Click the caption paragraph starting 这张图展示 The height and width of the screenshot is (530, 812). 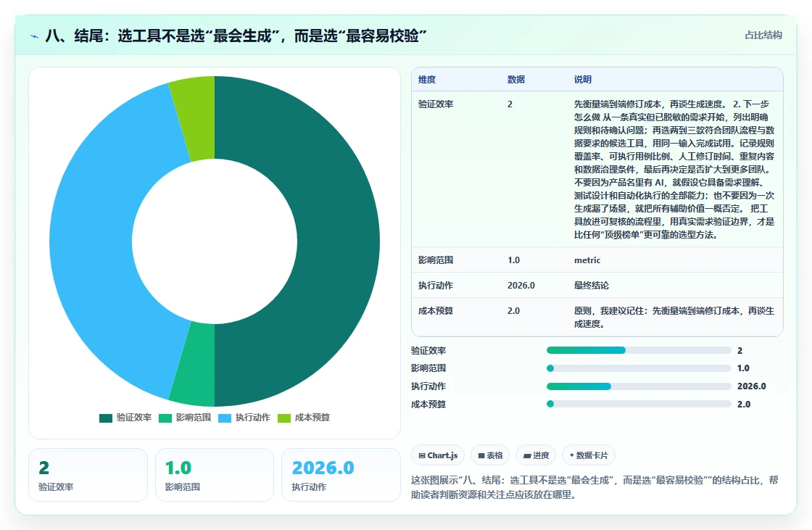click(594, 487)
